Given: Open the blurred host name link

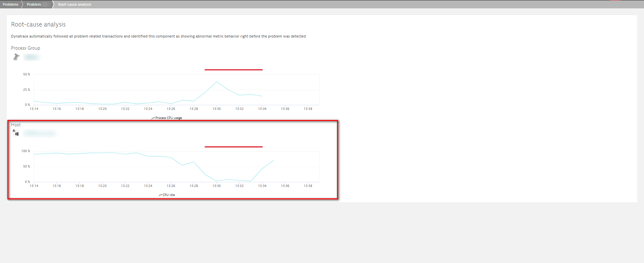Looking at the screenshot, I should coord(40,133).
